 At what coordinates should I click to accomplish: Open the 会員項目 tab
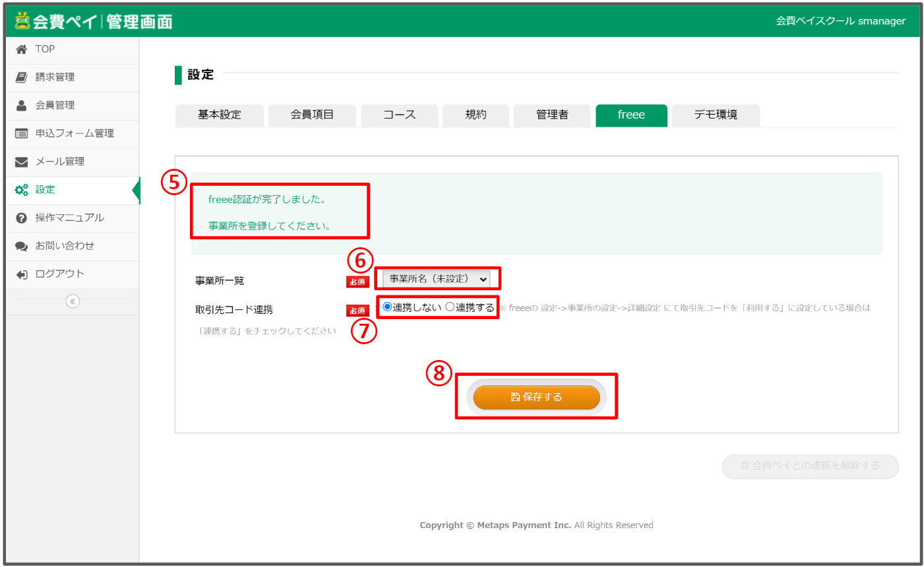point(312,115)
